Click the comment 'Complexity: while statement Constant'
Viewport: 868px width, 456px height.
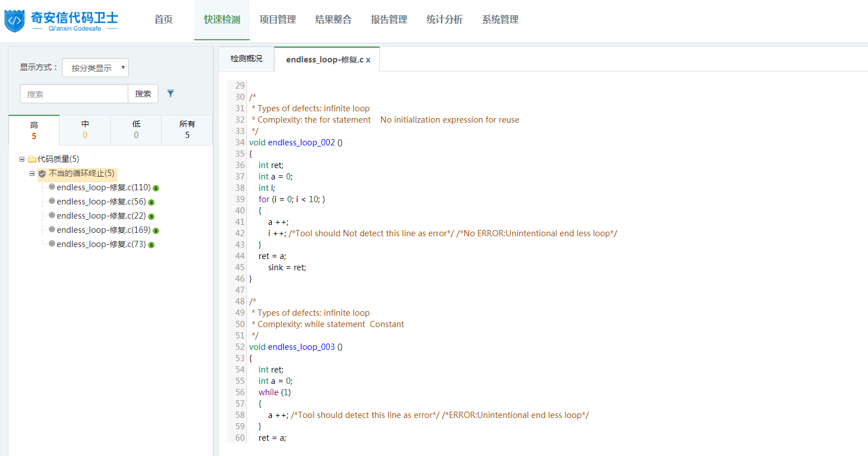[330, 324]
